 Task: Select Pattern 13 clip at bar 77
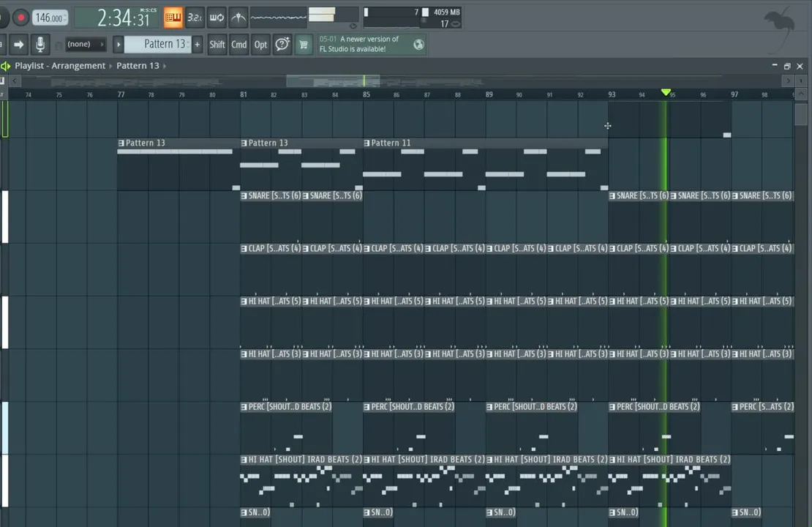(178, 164)
